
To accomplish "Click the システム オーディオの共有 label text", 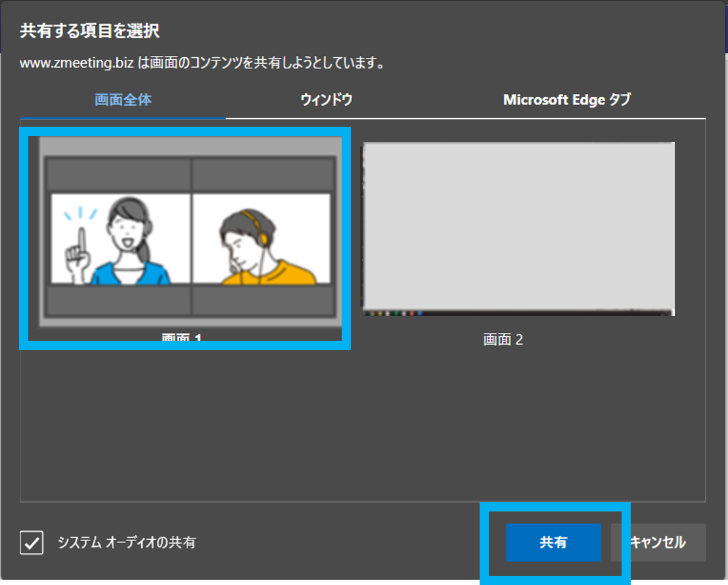I will 126,543.
